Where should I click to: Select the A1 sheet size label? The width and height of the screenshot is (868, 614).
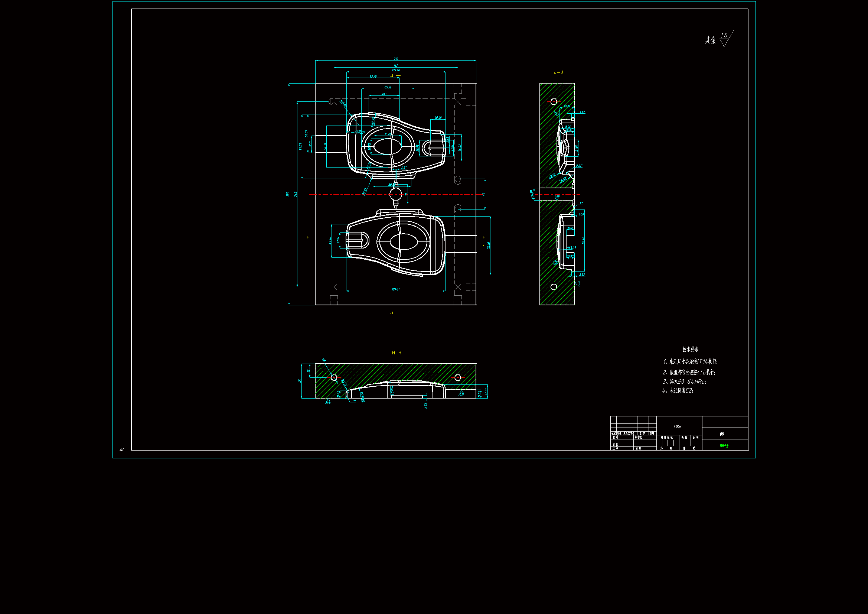coord(121,450)
